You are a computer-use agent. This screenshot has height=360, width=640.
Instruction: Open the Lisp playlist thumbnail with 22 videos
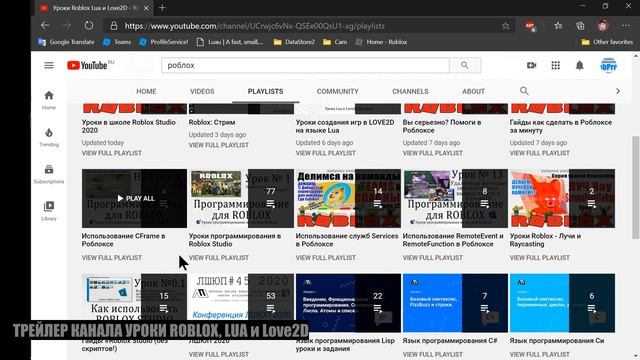[x=348, y=303]
